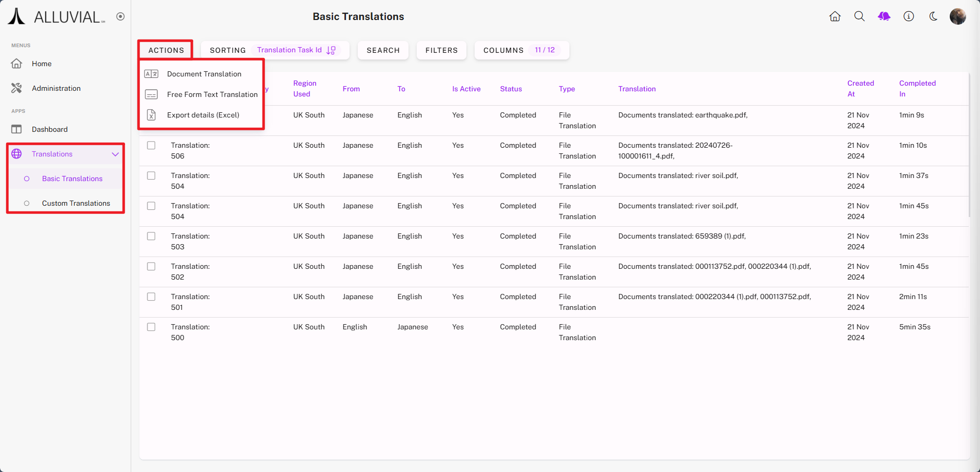Screen dimensions: 980x472
Task: Click the Filters button
Action: coord(441,50)
